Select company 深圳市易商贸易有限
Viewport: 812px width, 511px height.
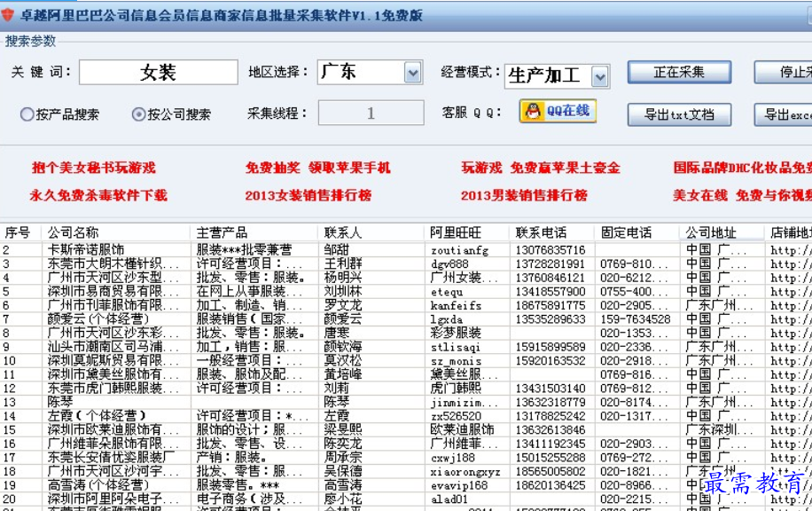coord(113,291)
